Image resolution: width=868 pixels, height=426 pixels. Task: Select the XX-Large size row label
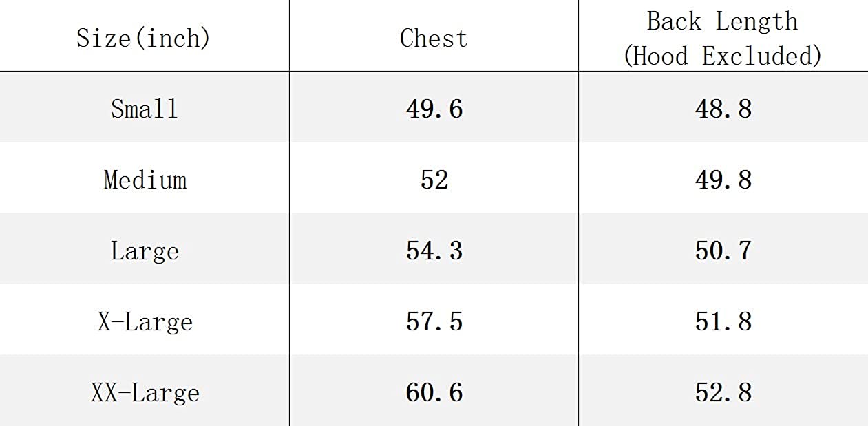pyautogui.click(x=145, y=393)
